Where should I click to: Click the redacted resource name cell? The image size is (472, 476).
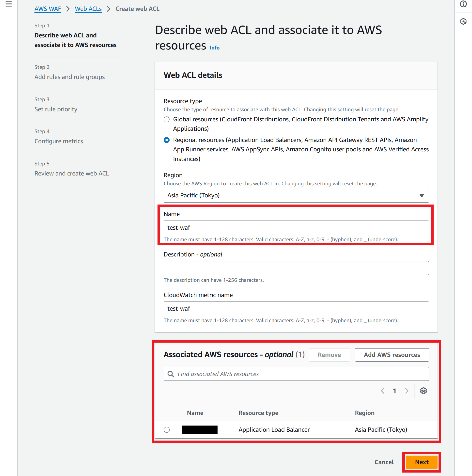(x=199, y=430)
